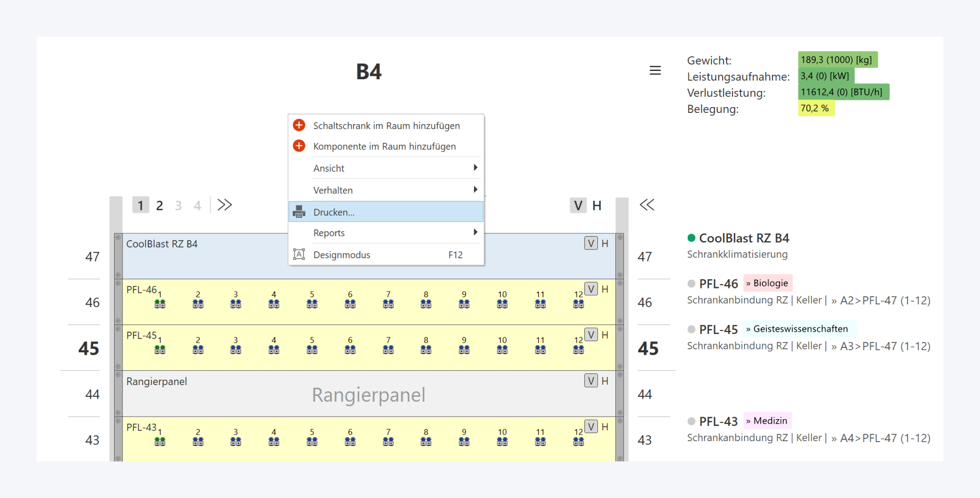
Task: Collapse the side panel with the double-left chevron
Action: click(647, 205)
